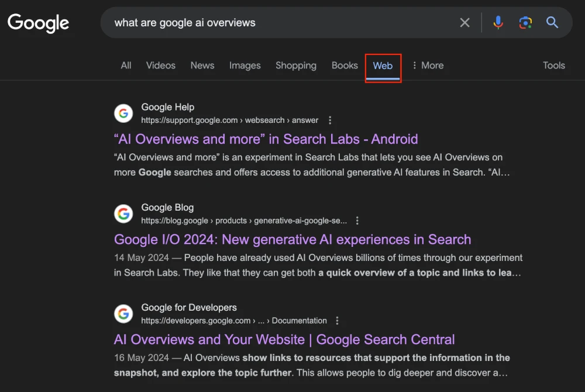Clear the search query with X icon
The image size is (585, 392).
click(464, 23)
